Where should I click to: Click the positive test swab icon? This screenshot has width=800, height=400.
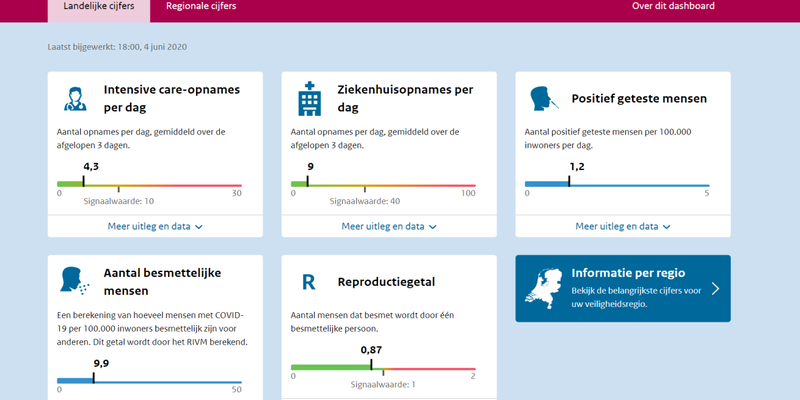point(543,98)
